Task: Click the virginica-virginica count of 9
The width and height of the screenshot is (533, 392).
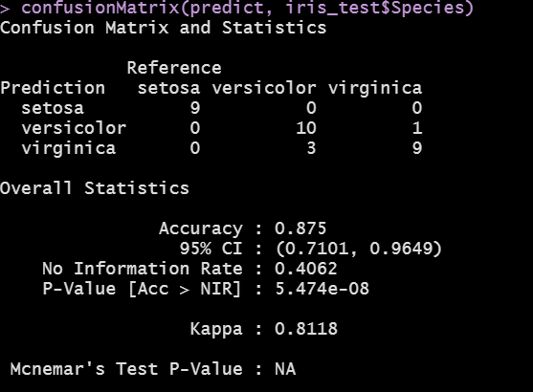Action: coord(417,148)
